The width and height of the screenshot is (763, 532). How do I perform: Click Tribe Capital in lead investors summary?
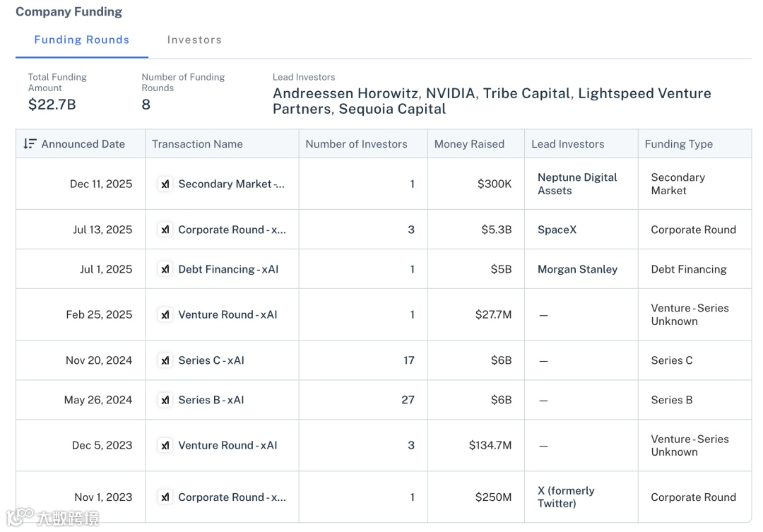pos(526,93)
